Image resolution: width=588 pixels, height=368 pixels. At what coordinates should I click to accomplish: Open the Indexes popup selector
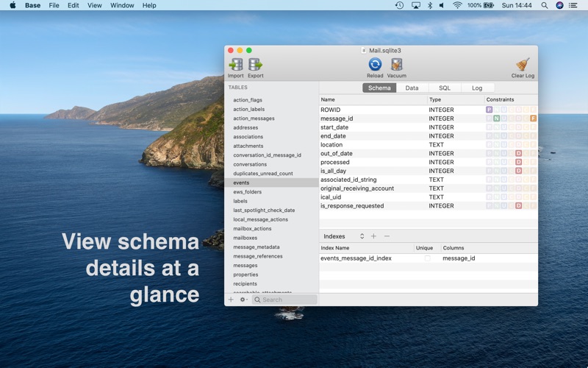coord(343,236)
